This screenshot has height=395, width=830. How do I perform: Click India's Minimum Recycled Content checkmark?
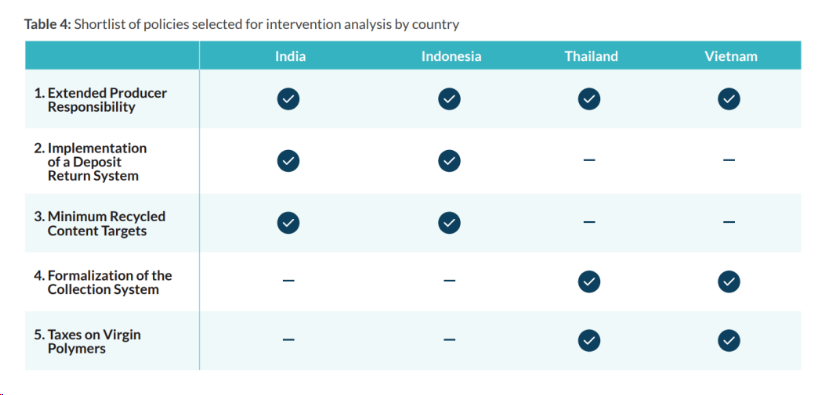(288, 223)
